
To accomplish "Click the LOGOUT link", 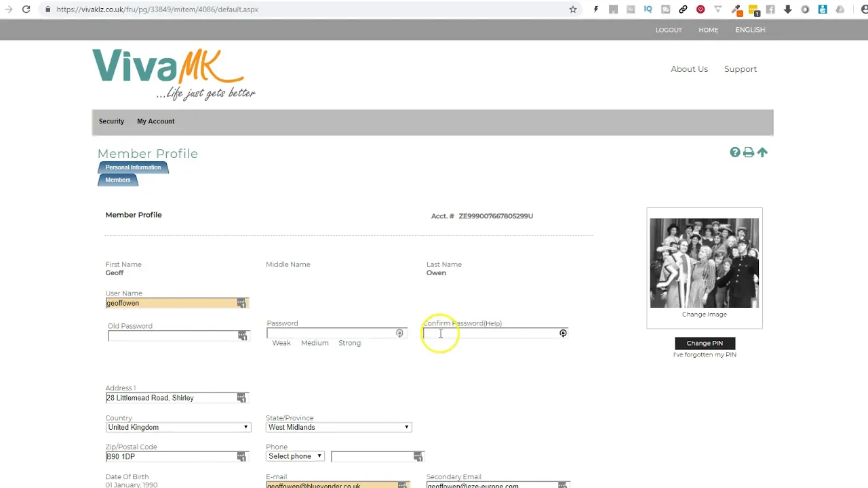I will (669, 30).
